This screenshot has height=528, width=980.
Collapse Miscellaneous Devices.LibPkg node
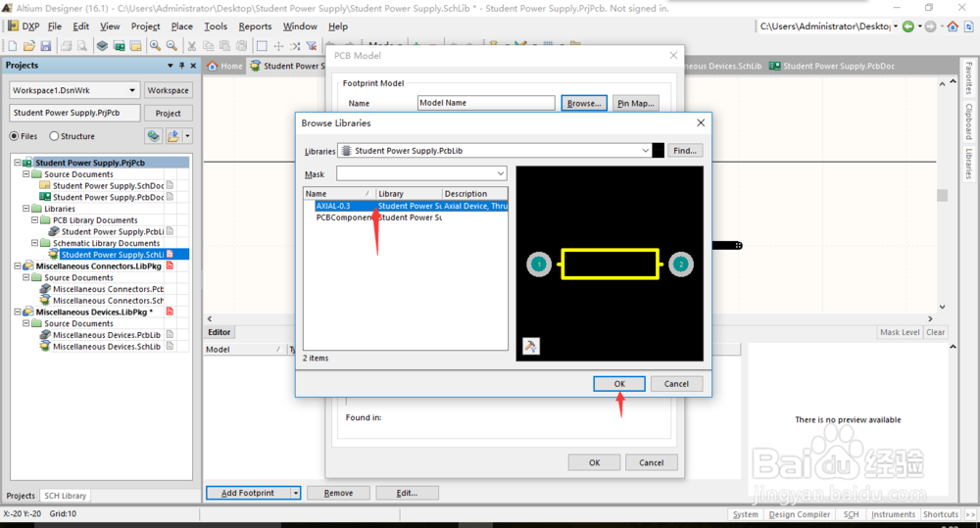tap(18, 312)
